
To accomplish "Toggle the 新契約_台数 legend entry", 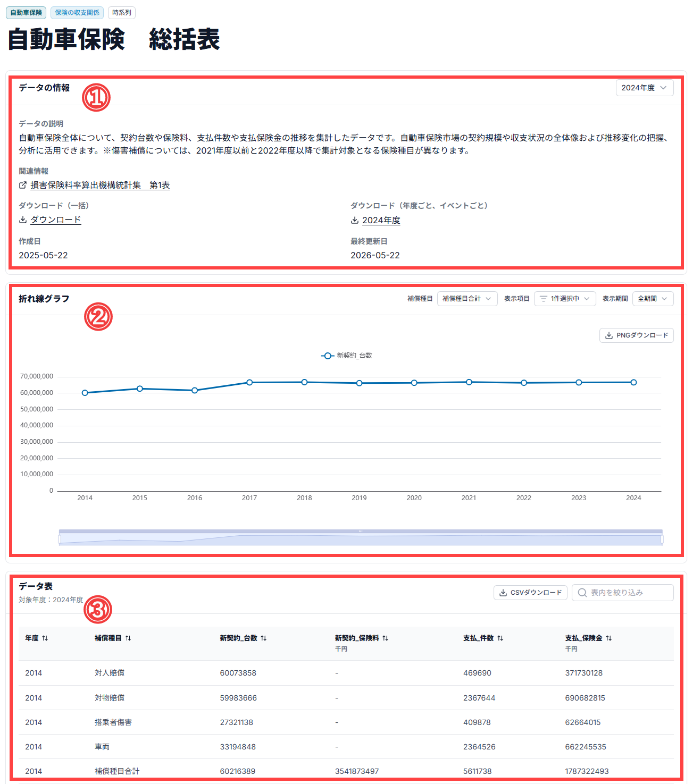I will [347, 356].
